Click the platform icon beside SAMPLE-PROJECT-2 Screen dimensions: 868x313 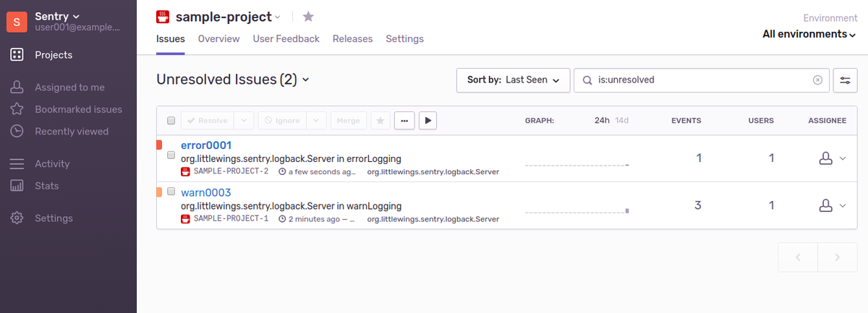click(186, 172)
